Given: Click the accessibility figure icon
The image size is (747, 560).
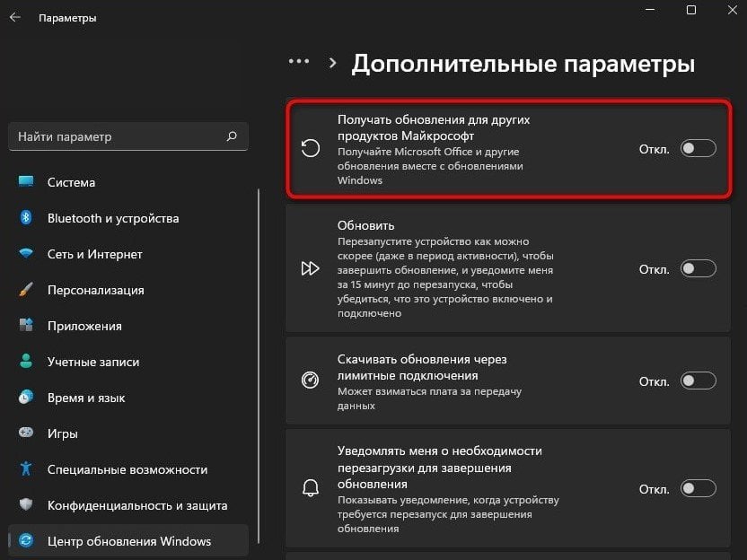Looking at the screenshot, I should coord(26,468).
